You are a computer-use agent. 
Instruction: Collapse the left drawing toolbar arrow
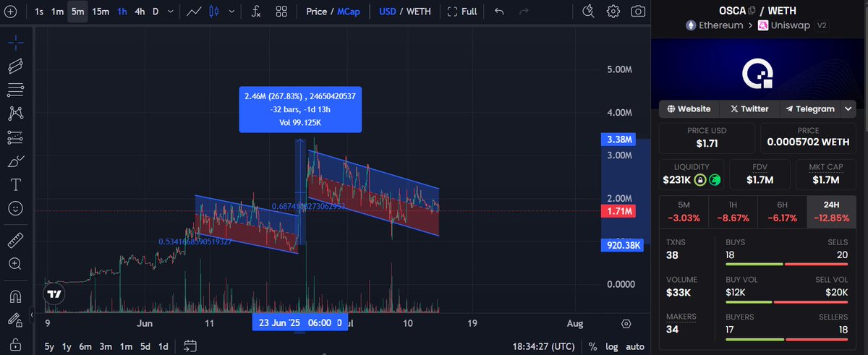[31, 315]
